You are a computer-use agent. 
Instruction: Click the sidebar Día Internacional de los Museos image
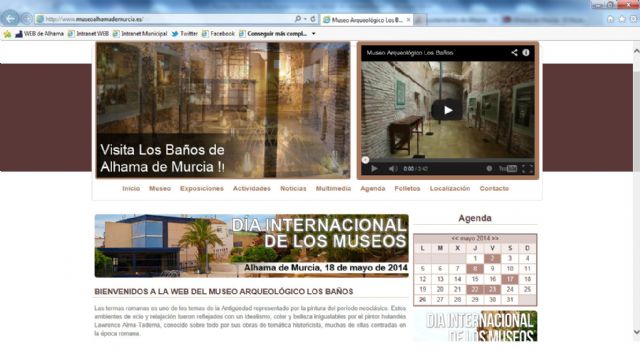pos(475,326)
